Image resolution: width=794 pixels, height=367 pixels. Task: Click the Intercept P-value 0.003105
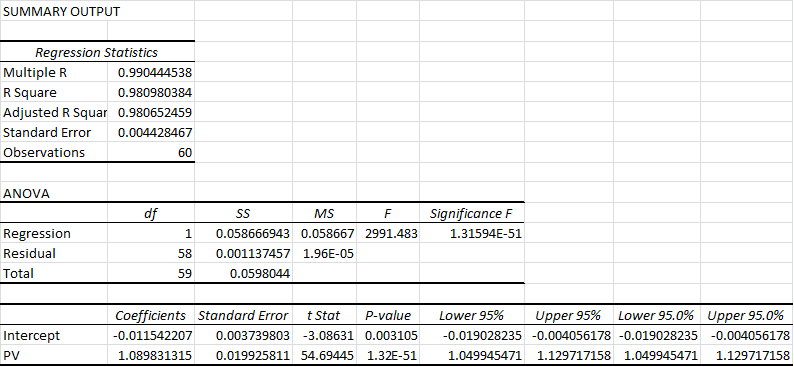coord(388,336)
